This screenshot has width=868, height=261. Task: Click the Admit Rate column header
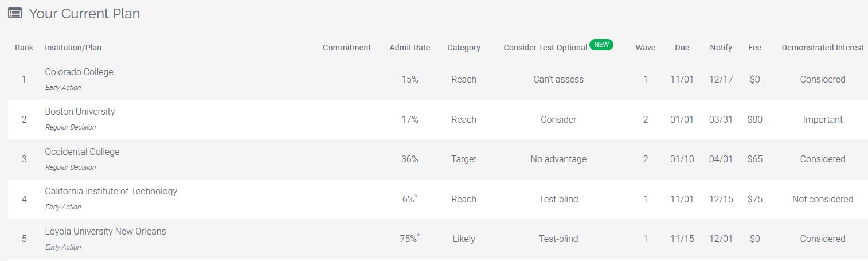[409, 48]
